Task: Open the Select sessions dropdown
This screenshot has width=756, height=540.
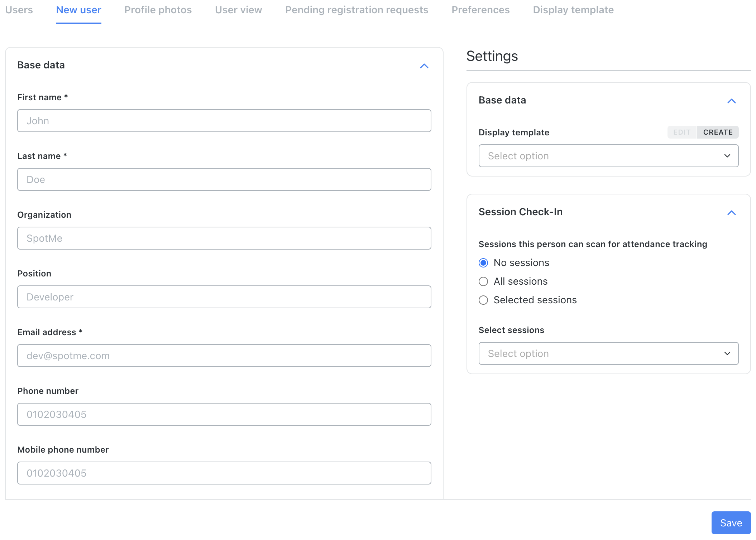Action: 608,353
